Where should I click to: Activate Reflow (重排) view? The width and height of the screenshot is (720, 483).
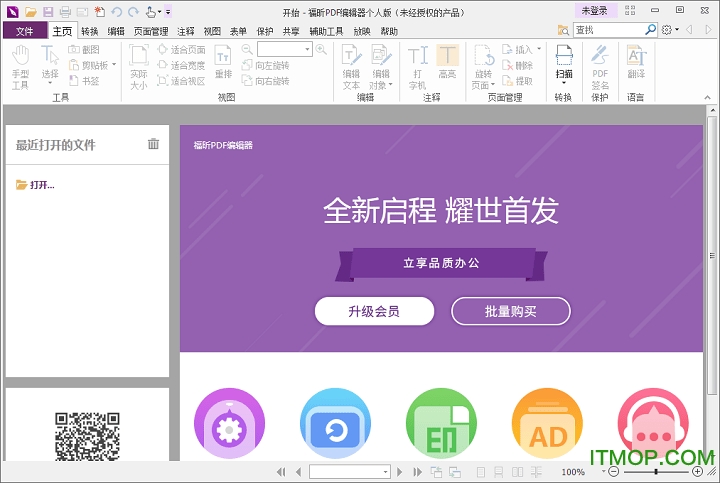point(223,62)
